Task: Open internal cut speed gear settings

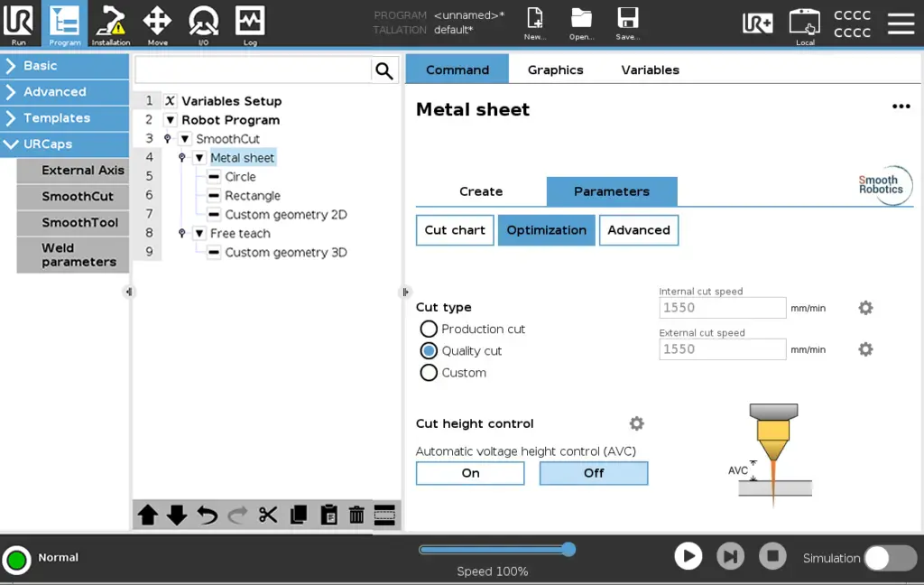Action: [865, 308]
